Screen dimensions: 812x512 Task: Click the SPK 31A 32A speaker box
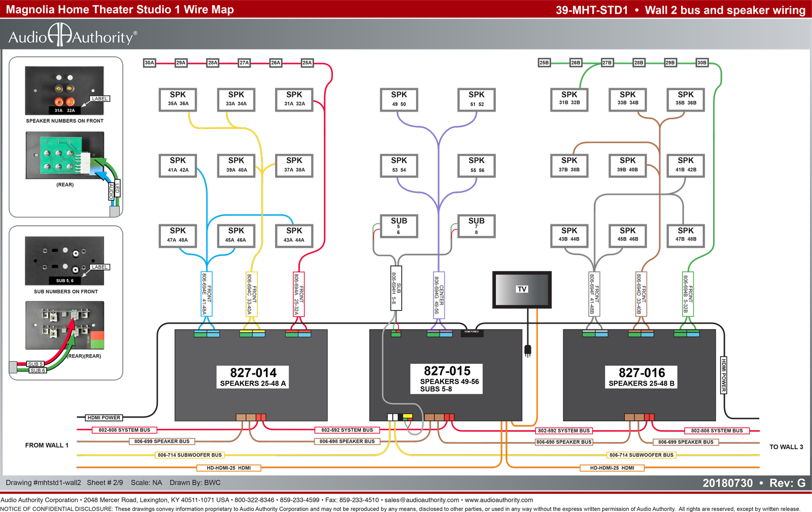point(294,99)
